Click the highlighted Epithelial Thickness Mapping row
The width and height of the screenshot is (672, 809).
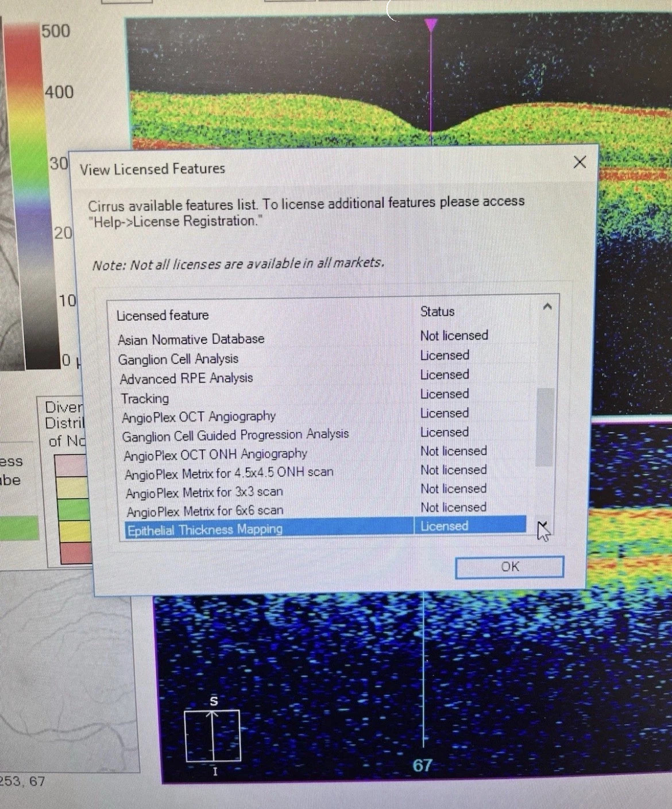204,529
